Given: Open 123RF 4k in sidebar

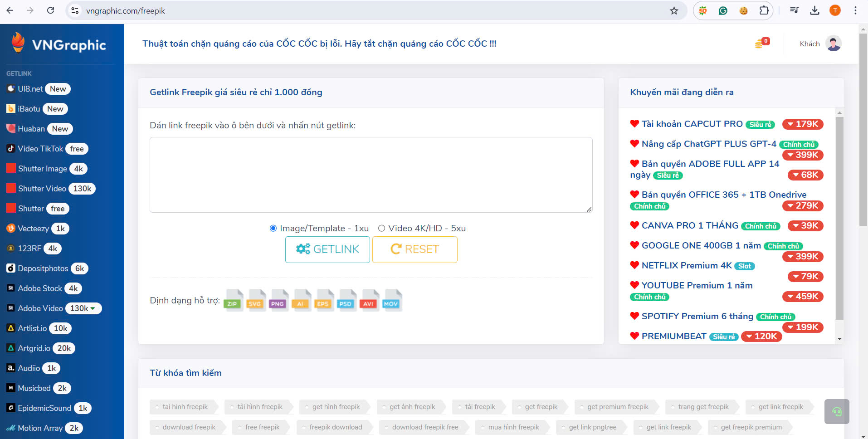Looking at the screenshot, I should coord(34,249).
